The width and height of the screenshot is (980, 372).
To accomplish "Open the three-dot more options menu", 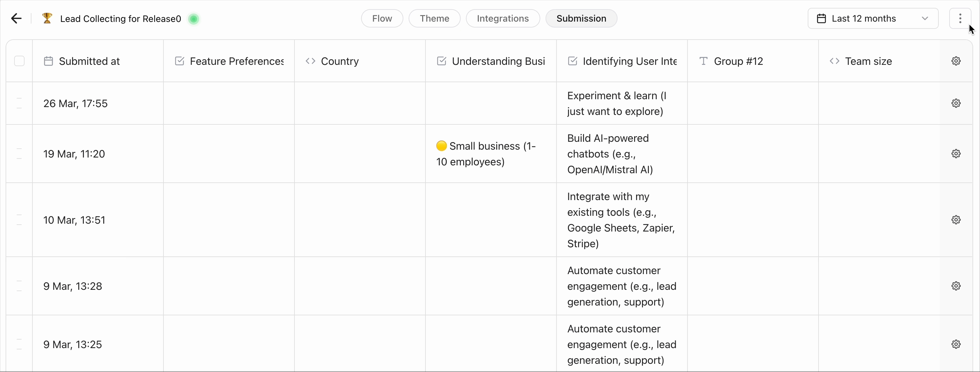I will pos(960,19).
